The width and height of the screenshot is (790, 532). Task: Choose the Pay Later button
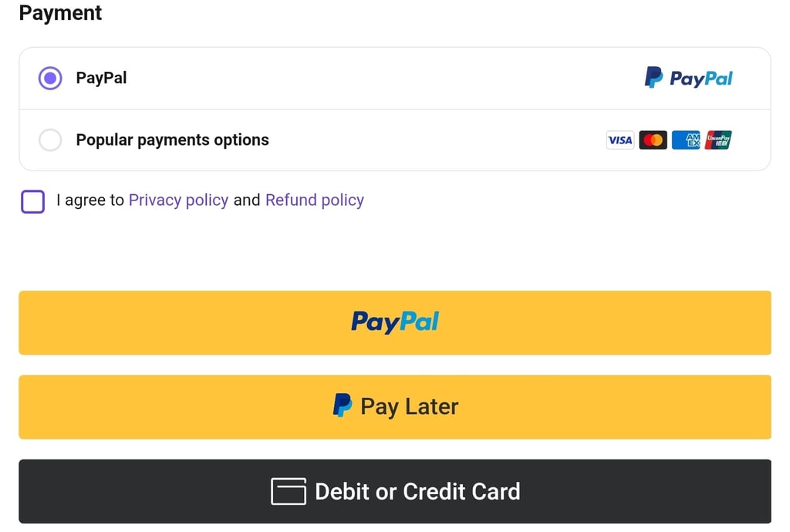tap(395, 407)
